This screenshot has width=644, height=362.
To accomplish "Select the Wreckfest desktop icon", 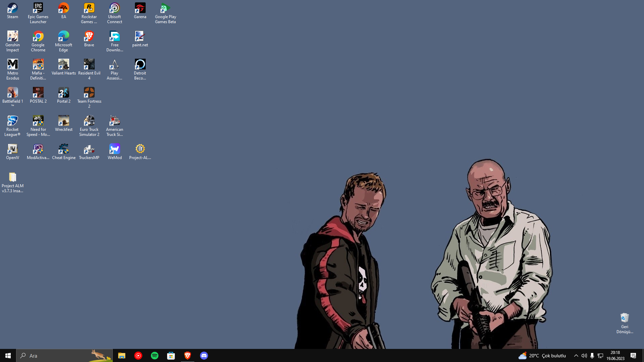I will point(63,123).
